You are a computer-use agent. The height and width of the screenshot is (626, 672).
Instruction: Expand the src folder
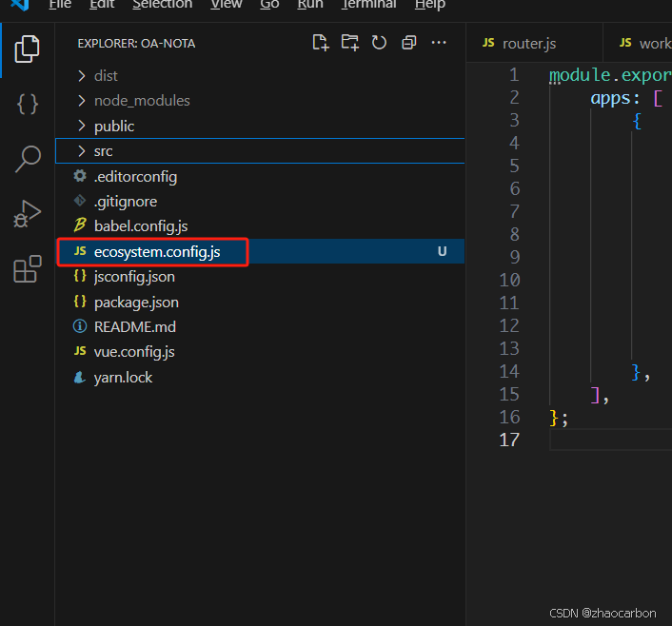click(x=104, y=151)
